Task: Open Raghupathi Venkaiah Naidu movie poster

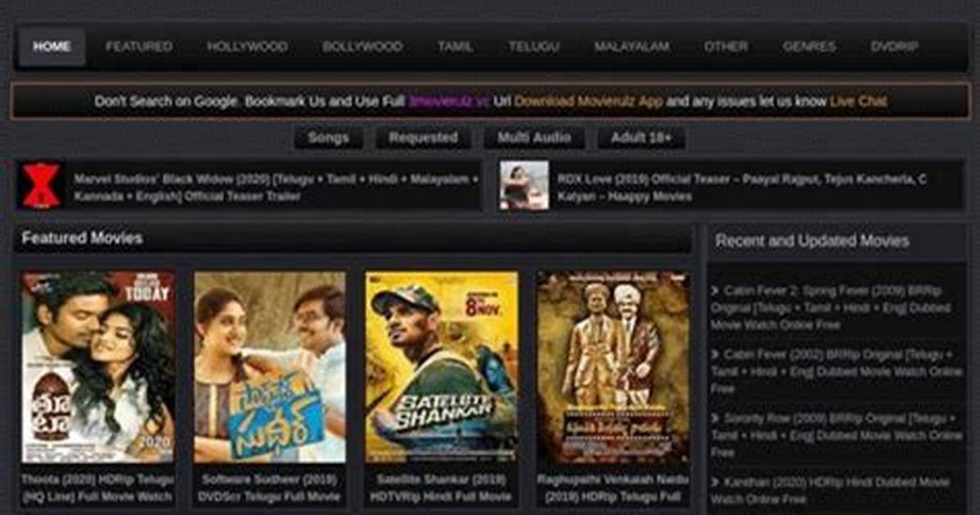Action: pyautogui.click(x=613, y=367)
